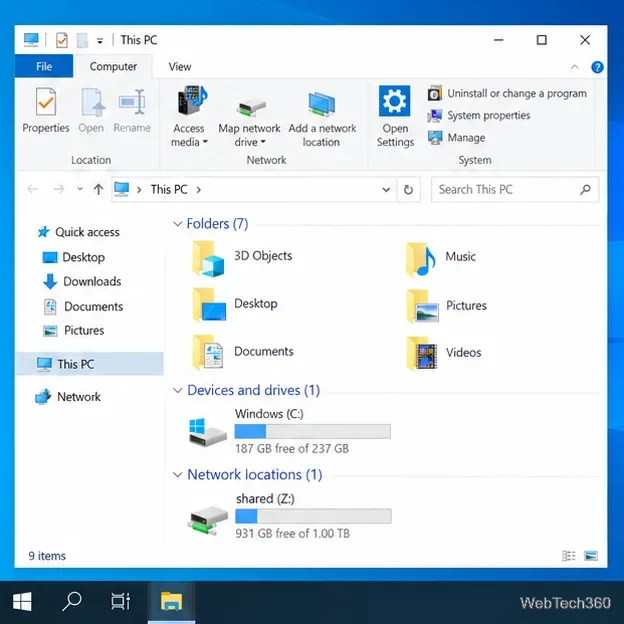The width and height of the screenshot is (624, 624).
Task: Open Settings via the gear icon
Action: tap(395, 116)
